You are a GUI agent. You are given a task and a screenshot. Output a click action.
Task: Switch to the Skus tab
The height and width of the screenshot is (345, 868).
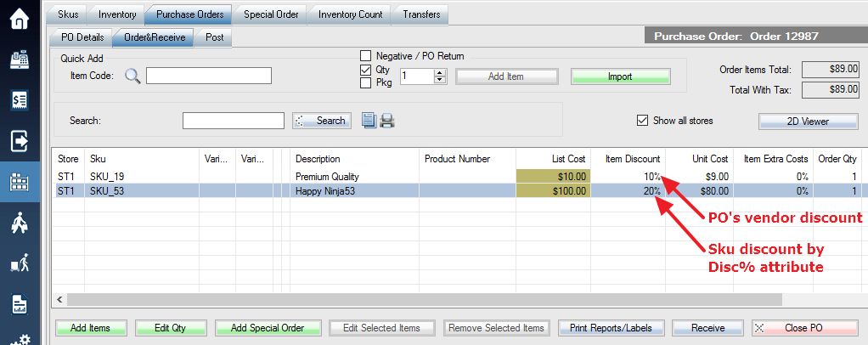pos(68,14)
